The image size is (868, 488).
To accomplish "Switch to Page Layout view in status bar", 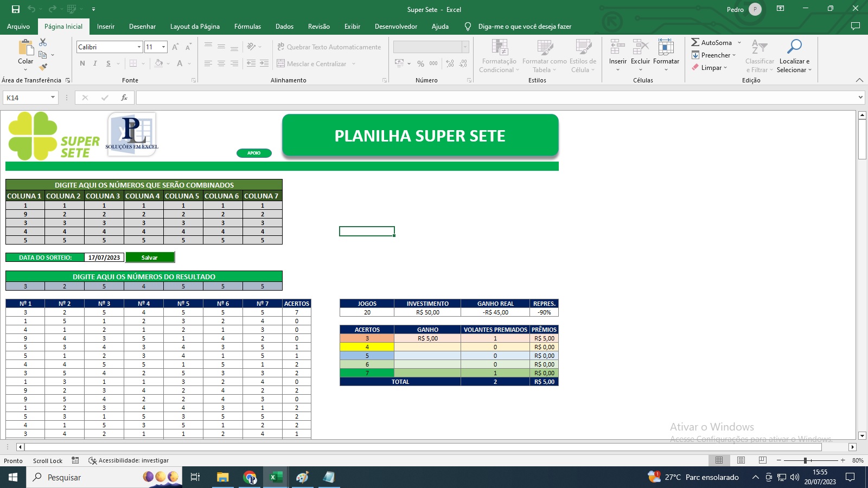I will point(741,460).
